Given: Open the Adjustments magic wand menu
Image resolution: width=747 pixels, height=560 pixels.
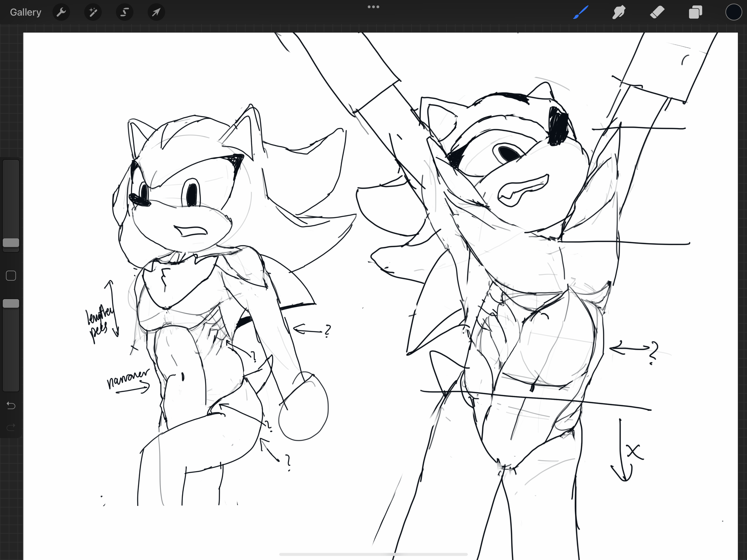Looking at the screenshot, I should 93,13.
